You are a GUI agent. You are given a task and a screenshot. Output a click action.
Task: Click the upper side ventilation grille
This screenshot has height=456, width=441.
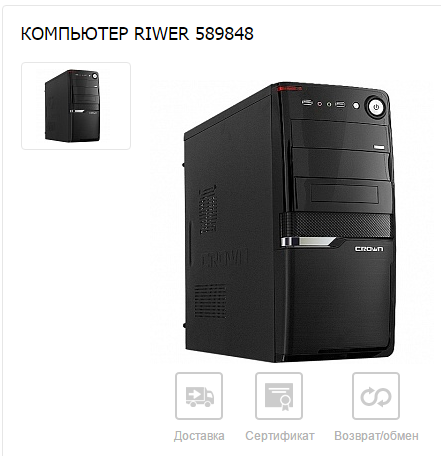[208, 210]
